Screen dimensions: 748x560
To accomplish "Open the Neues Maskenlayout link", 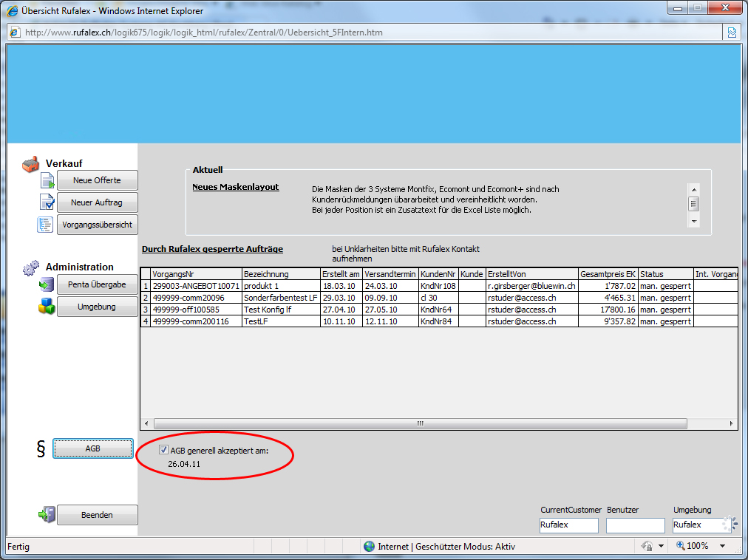I will [236, 187].
